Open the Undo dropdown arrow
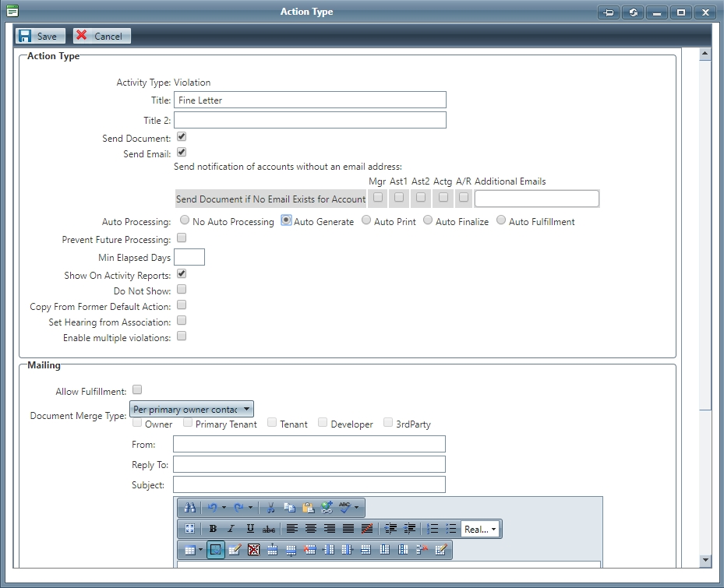Viewport: 724px width, 588px height. point(224,507)
